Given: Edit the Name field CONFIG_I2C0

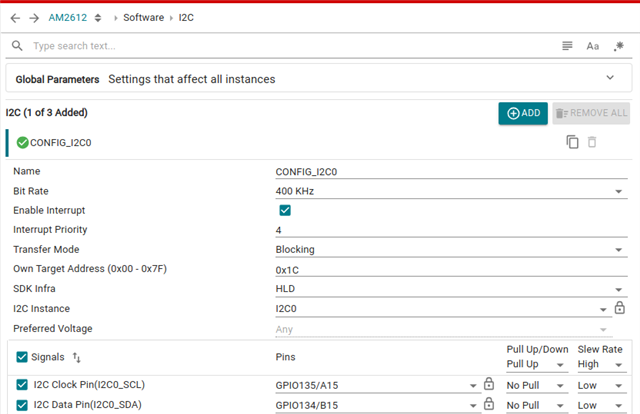Looking at the screenshot, I should tap(451, 171).
